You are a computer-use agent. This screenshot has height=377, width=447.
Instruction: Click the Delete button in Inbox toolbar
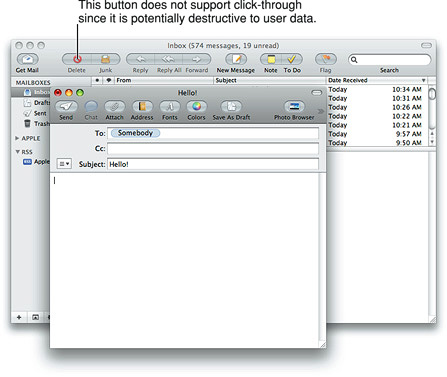point(77,59)
